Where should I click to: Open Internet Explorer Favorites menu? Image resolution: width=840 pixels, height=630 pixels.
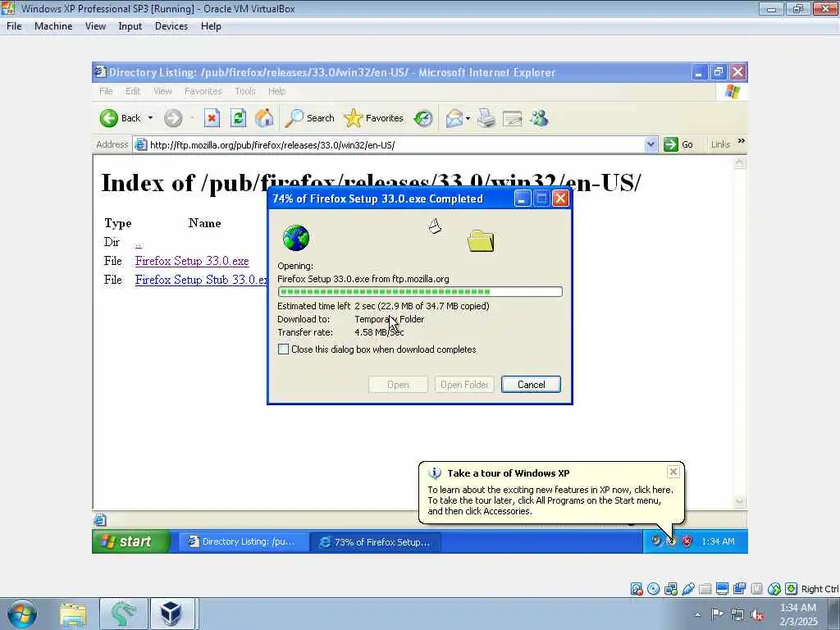point(203,91)
